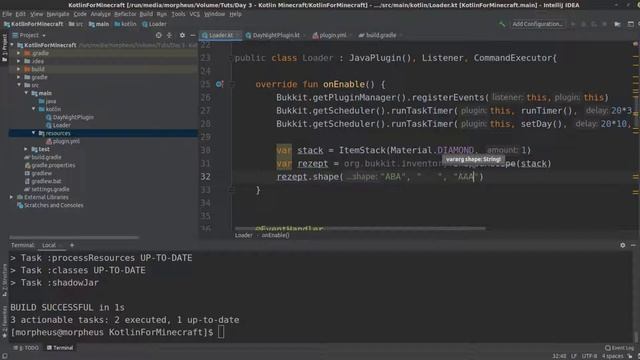Click 4 spaces indent setting in status bar
Screen dimensions: 640x360
click(612, 356)
